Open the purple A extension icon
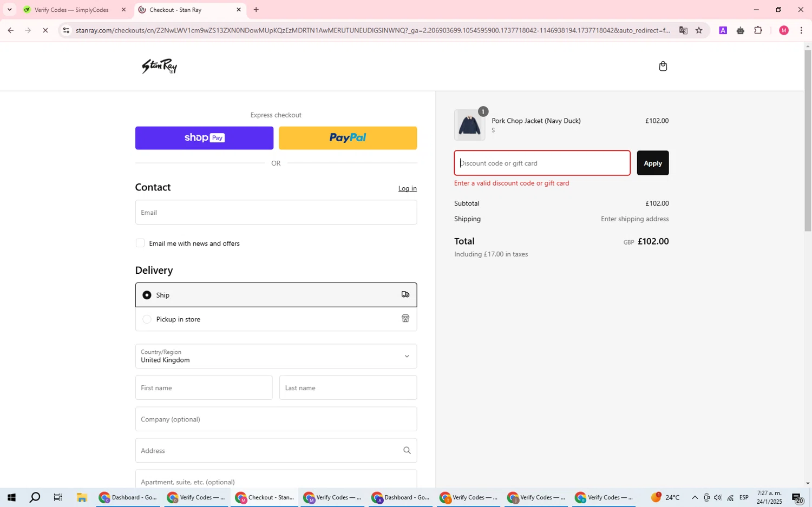 pyautogui.click(x=723, y=30)
